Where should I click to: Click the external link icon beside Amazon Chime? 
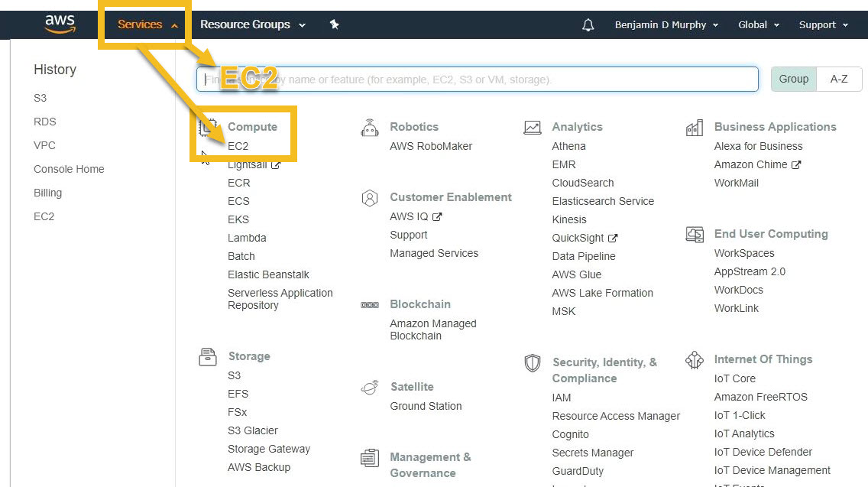(796, 164)
